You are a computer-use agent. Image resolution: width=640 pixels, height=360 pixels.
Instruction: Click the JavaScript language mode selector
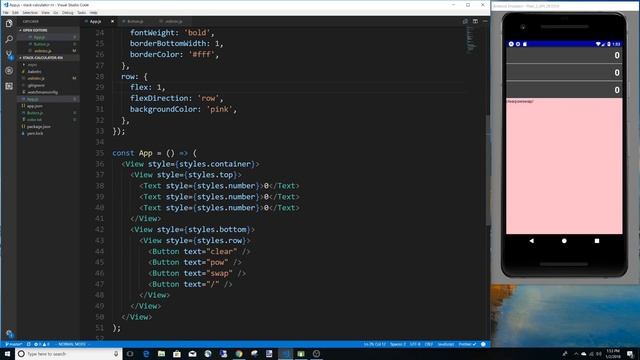click(446, 344)
